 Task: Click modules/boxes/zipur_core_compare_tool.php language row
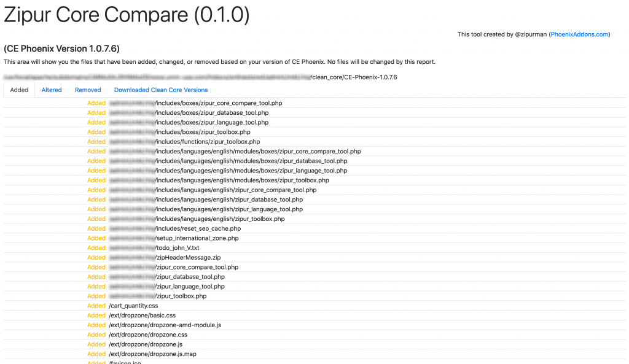click(314, 151)
